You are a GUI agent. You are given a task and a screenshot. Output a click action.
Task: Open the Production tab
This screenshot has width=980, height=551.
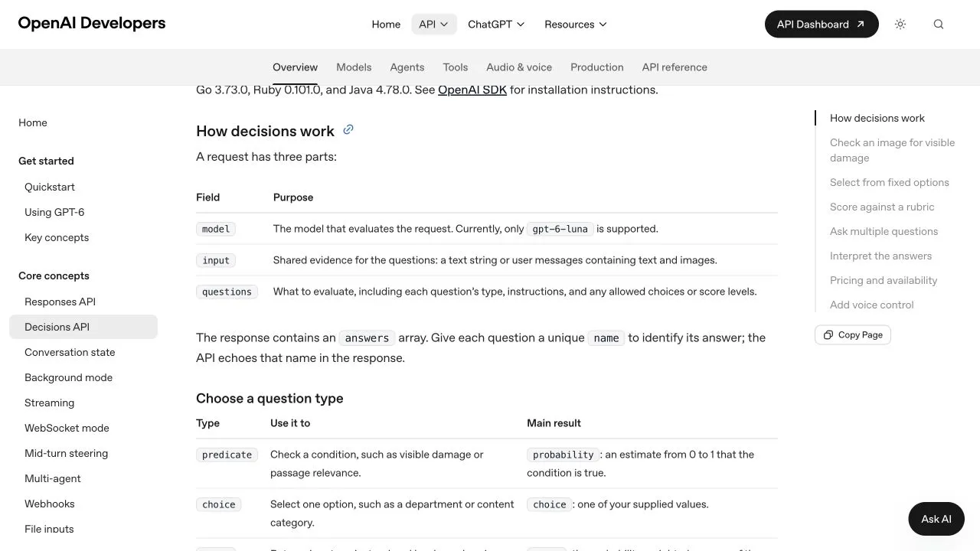click(x=597, y=67)
